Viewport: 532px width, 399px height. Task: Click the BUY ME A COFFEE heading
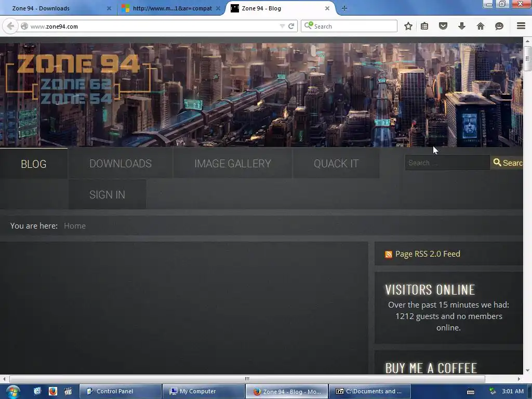click(431, 368)
